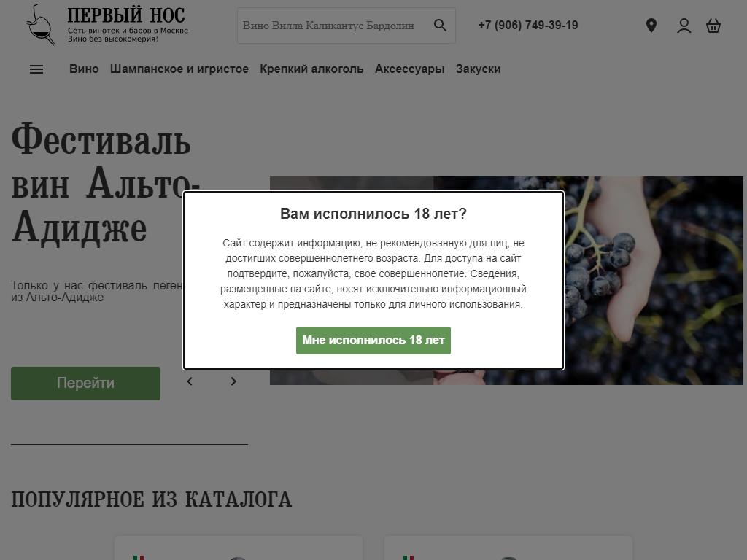Go to previous slide arrow
Screen dimensions: 747x560
tap(190, 381)
